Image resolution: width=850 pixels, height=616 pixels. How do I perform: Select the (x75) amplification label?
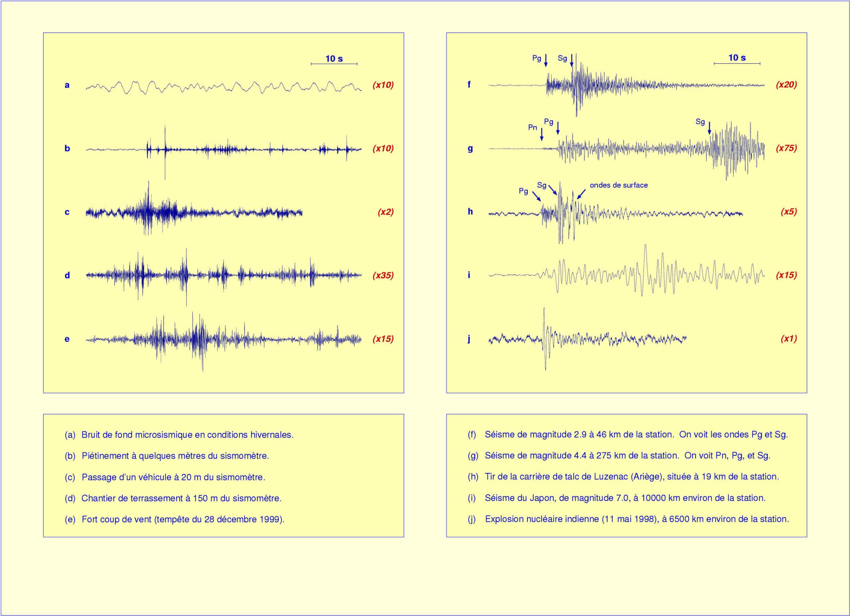(x=786, y=148)
